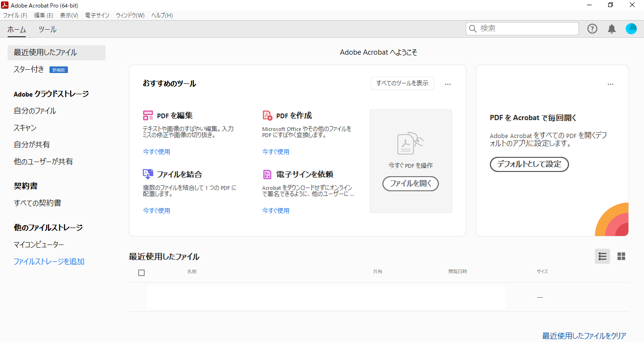Viewport: 644px width, 342px height.
Task: Click the PDF document icon above ファイルを開く
Action: pos(411,143)
